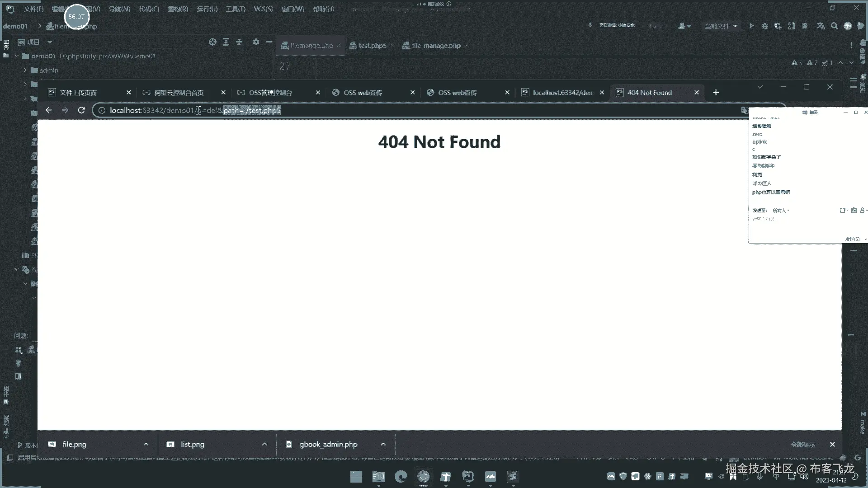Open the VCS menu

tap(263, 9)
